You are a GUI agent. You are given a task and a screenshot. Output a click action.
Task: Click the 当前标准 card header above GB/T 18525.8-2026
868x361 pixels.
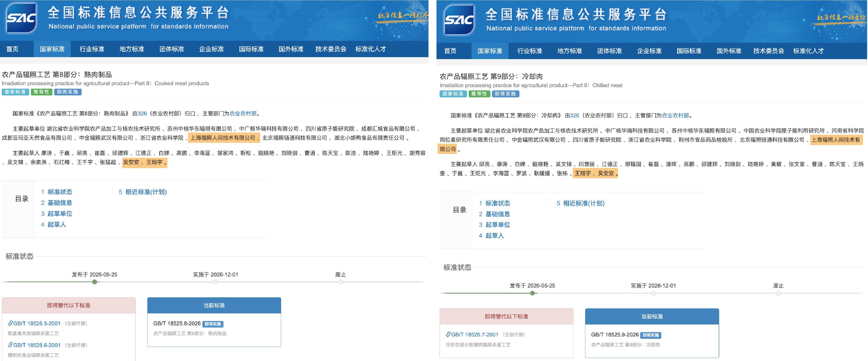[214, 306]
